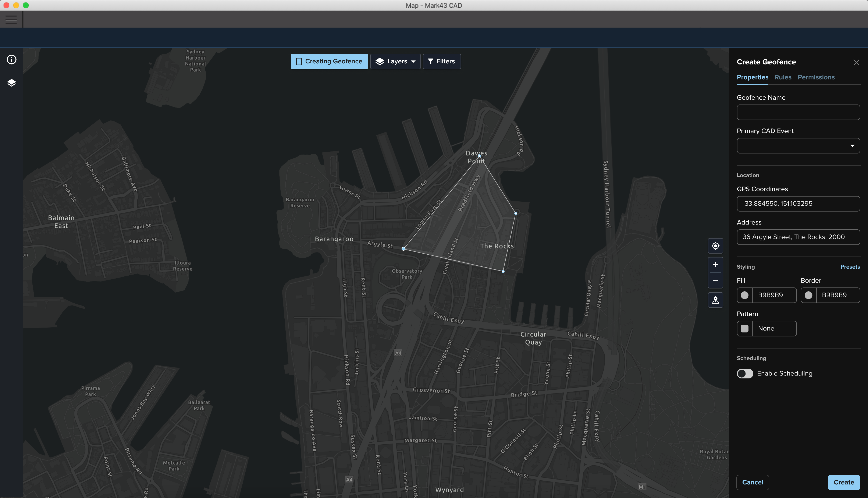Open the Pattern None selector
868x498 pixels.
pyautogui.click(x=766, y=328)
